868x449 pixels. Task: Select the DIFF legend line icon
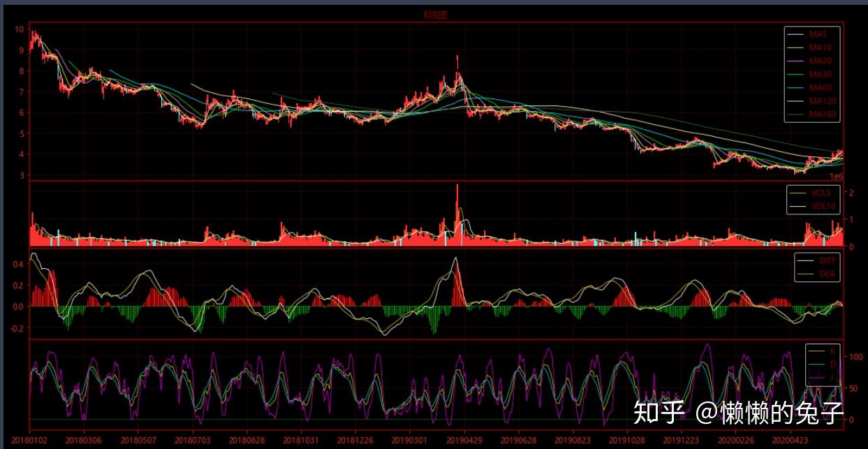(x=806, y=260)
